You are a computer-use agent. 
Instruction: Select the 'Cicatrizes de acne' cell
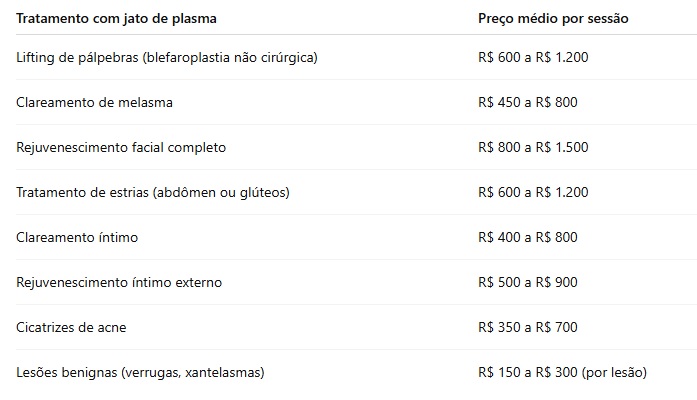point(72,327)
